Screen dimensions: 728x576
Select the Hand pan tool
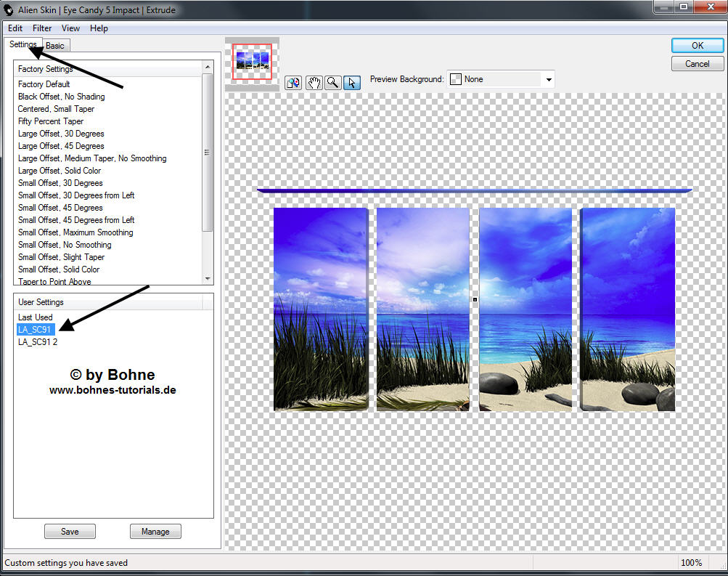pyautogui.click(x=314, y=82)
